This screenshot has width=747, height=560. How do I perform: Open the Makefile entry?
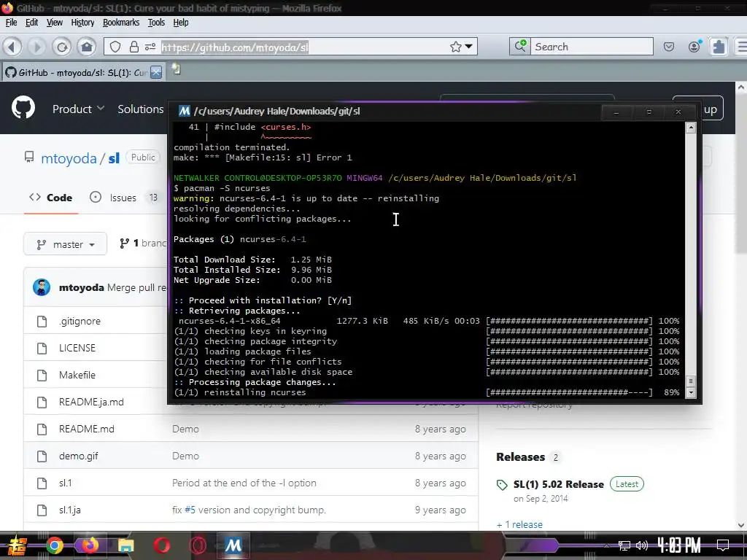77,376
